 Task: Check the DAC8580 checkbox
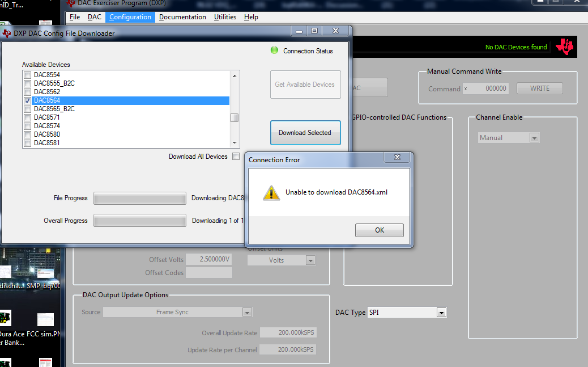tap(27, 134)
